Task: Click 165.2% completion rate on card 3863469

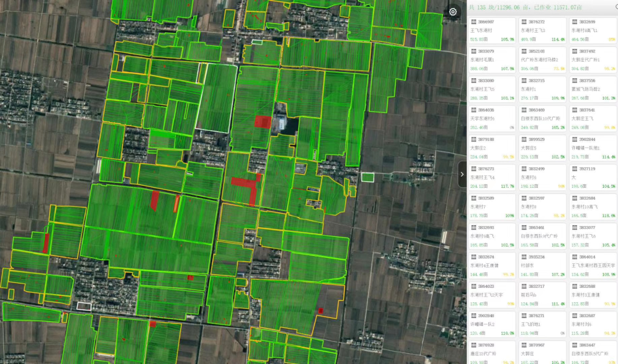Action: (x=557, y=128)
